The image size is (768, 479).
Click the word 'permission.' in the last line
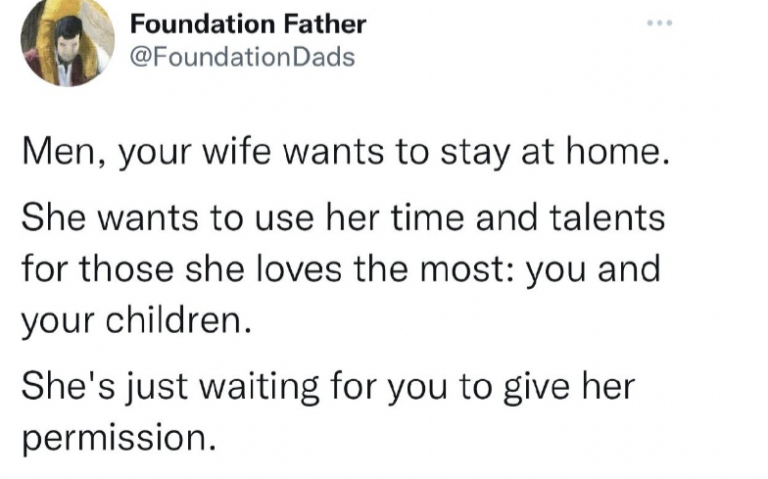coord(118,439)
